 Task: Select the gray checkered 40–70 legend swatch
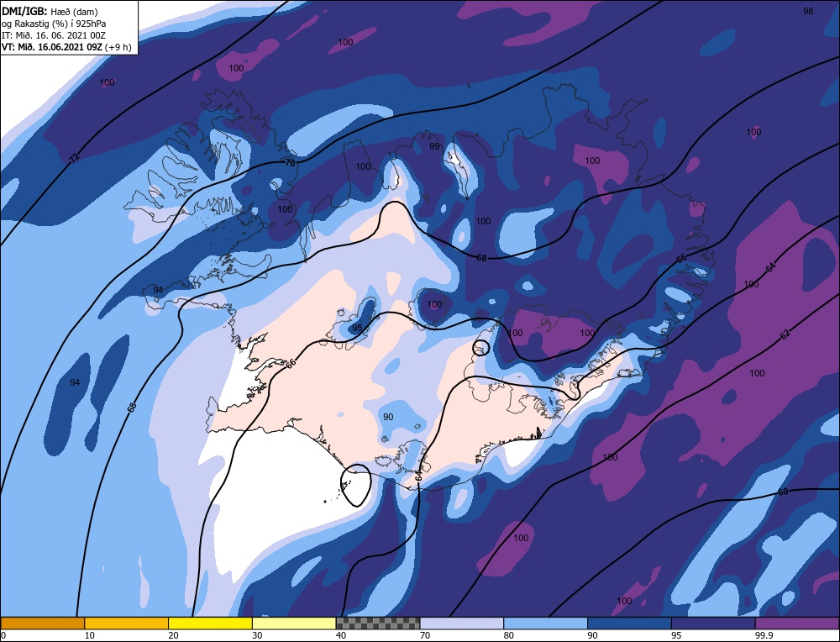coord(378,623)
